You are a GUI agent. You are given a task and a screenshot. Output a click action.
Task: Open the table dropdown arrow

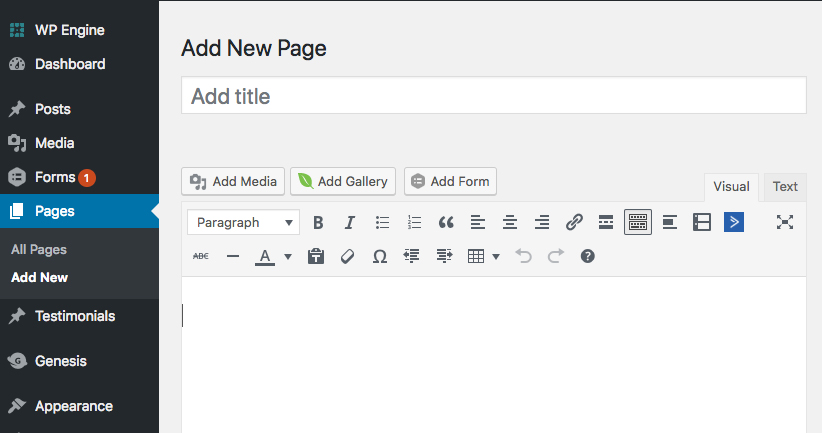click(496, 256)
